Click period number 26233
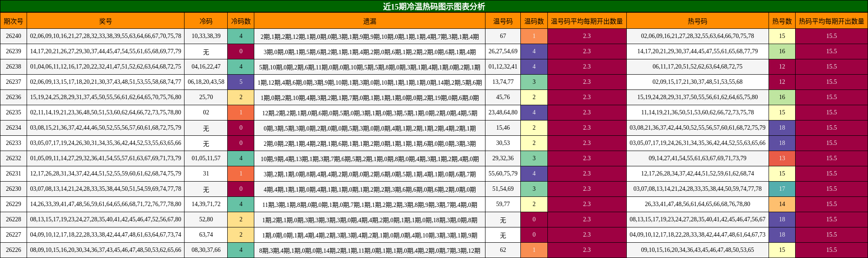868x258 pixels. (14, 143)
